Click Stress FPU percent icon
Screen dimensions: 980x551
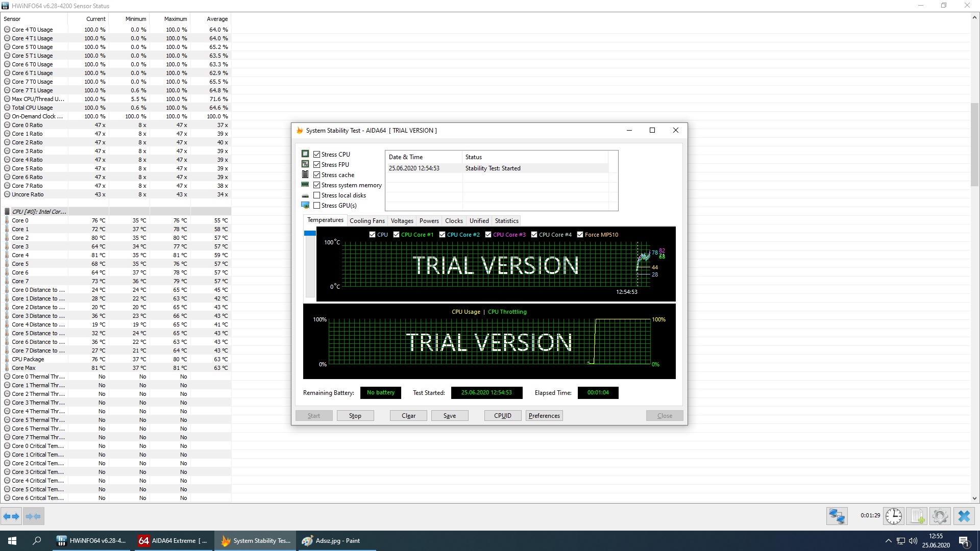[305, 164]
